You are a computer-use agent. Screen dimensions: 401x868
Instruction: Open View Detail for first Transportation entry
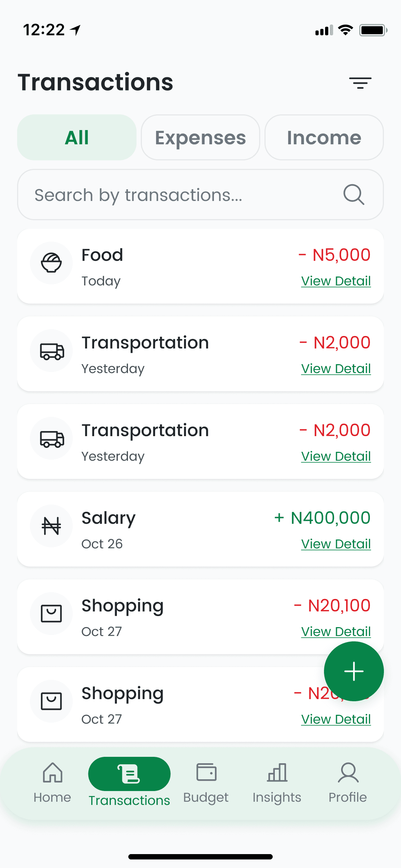(336, 369)
